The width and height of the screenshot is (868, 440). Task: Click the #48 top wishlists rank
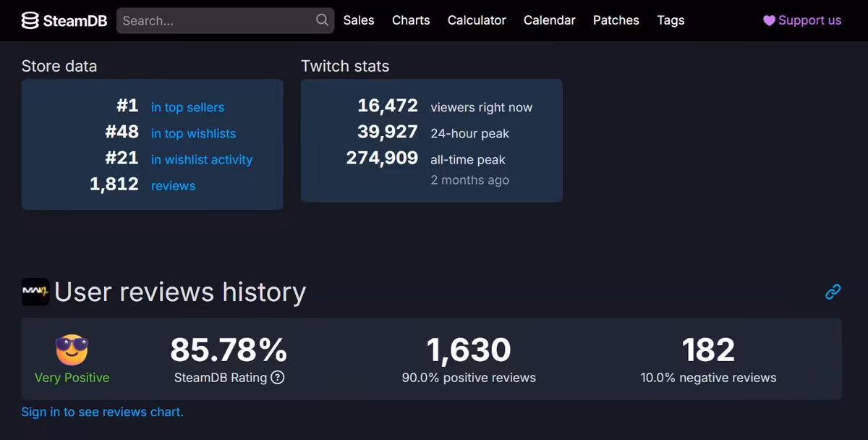coord(122,132)
